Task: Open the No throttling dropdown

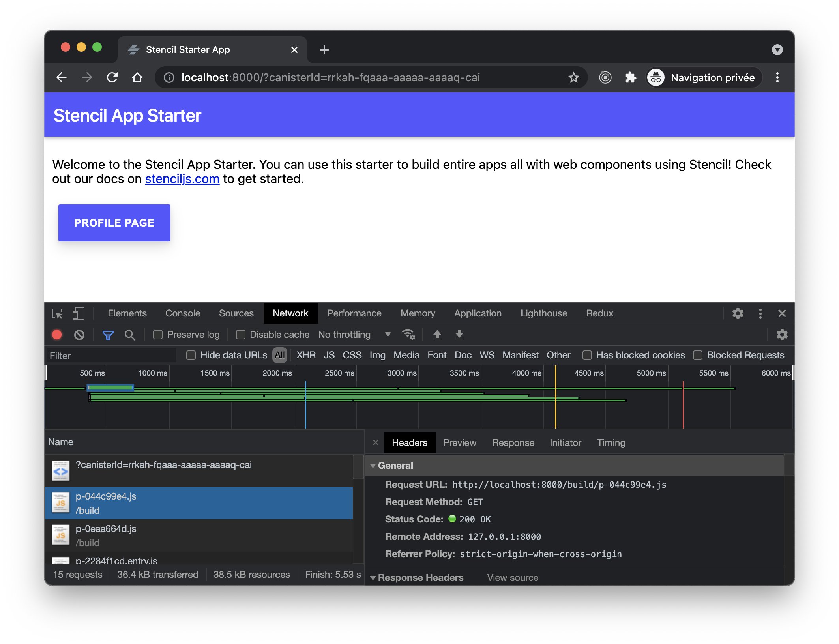Action: [x=354, y=335]
